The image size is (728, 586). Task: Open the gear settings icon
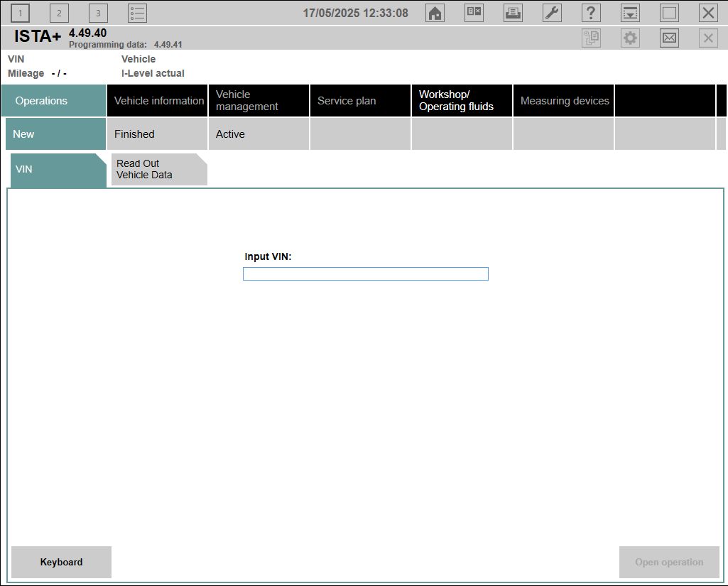pyautogui.click(x=630, y=38)
